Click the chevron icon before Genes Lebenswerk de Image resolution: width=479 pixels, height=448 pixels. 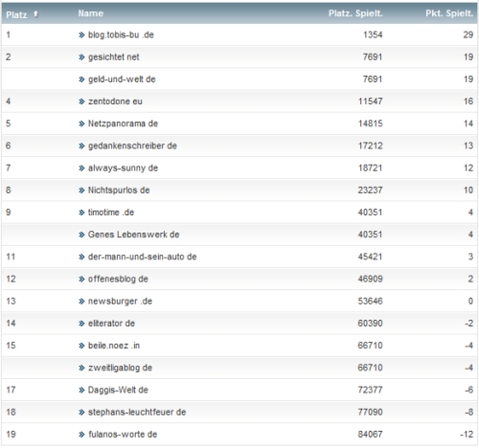(x=81, y=235)
